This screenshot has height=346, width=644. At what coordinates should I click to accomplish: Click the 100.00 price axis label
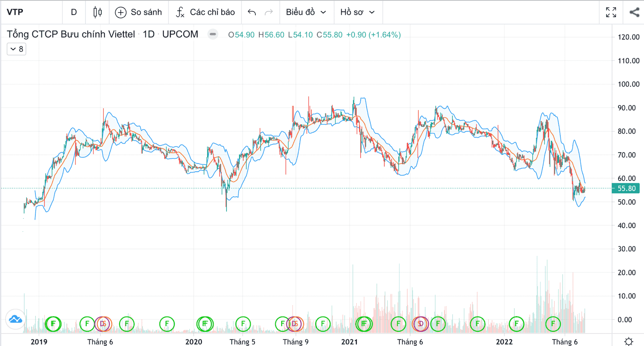tap(628, 84)
